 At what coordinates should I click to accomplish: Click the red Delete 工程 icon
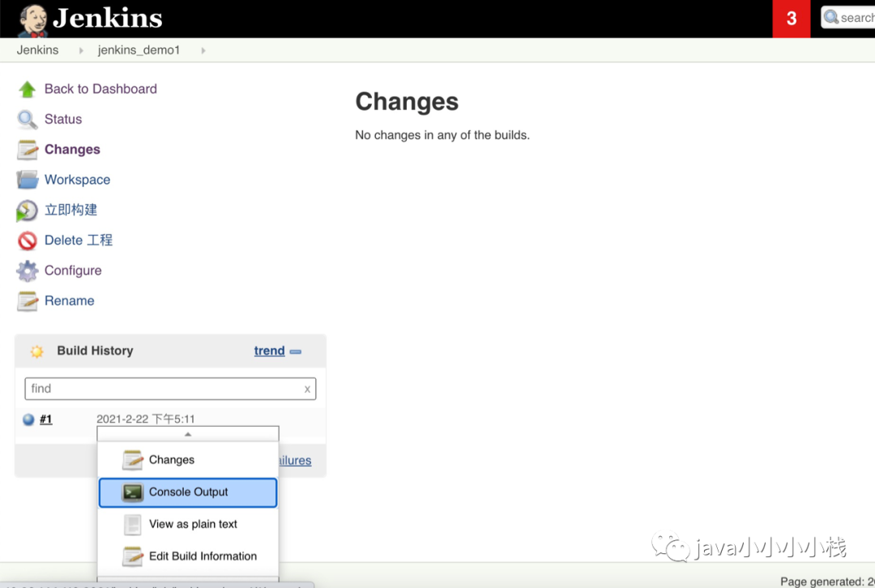pos(27,241)
